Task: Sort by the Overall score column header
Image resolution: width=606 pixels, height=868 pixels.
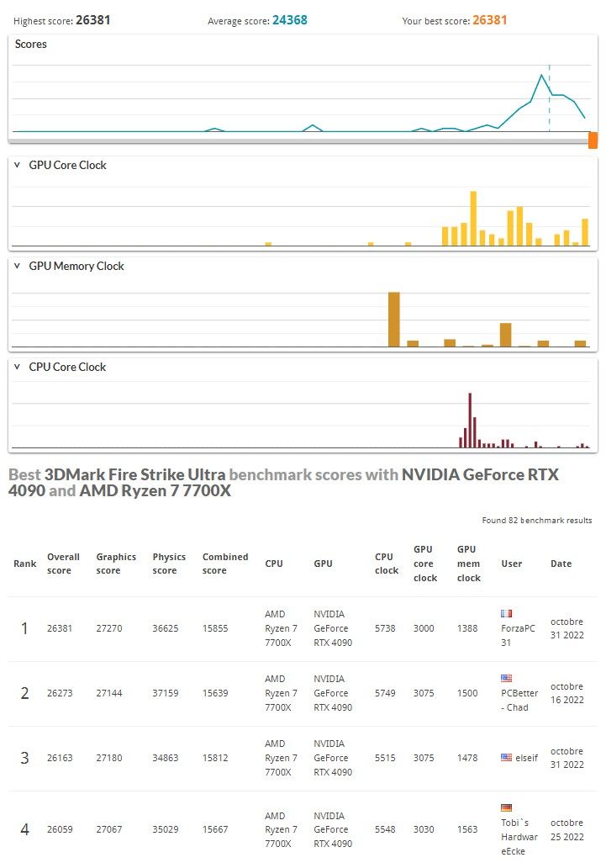Action: (x=63, y=564)
